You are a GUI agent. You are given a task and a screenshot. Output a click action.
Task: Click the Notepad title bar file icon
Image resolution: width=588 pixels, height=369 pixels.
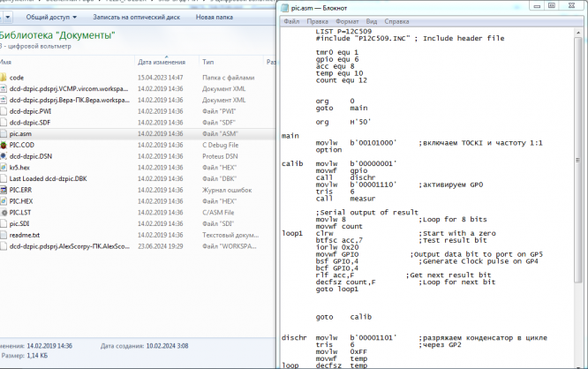pyautogui.click(x=285, y=8)
